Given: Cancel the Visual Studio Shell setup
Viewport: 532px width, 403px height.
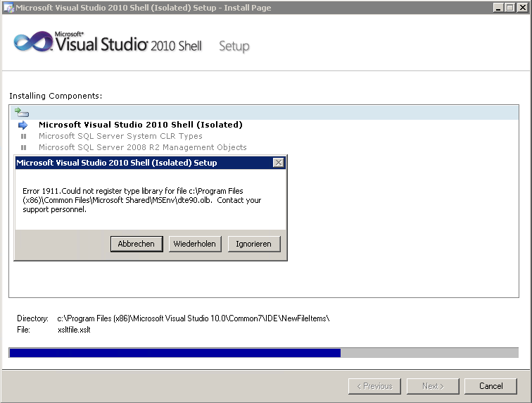Looking at the screenshot, I should click(490, 386).
